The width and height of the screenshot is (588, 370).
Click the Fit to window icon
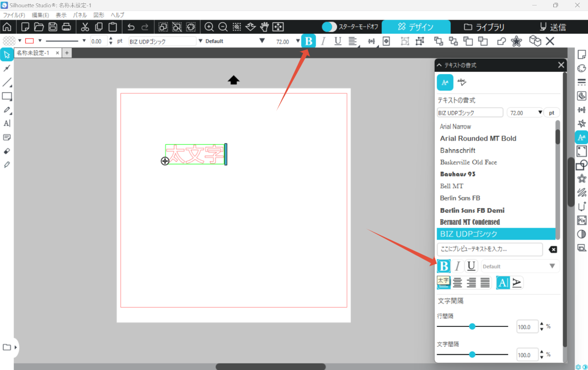point(278,27)
